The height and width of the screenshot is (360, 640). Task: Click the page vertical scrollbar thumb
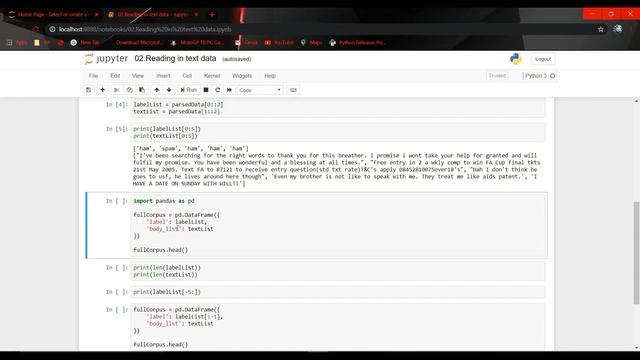[636, 253]
